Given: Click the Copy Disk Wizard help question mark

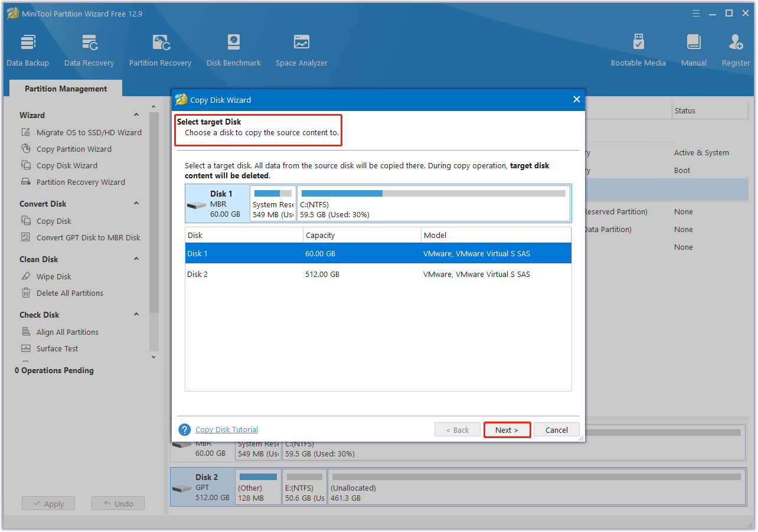Looking at the screenshot, I should [x=184, y=429].
